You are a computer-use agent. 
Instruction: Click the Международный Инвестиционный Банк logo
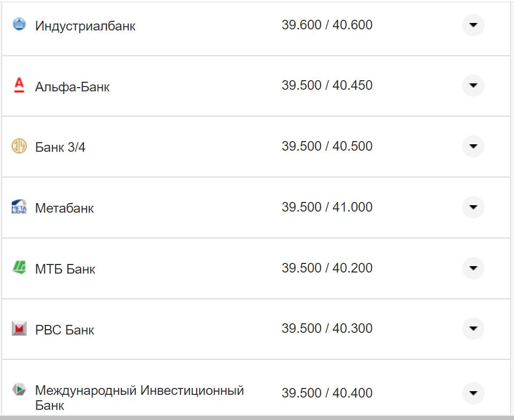tap(19, 391)
